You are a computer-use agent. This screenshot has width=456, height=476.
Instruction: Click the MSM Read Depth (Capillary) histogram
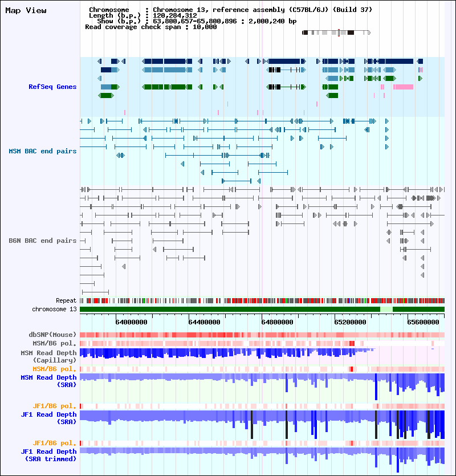(227, 353)
